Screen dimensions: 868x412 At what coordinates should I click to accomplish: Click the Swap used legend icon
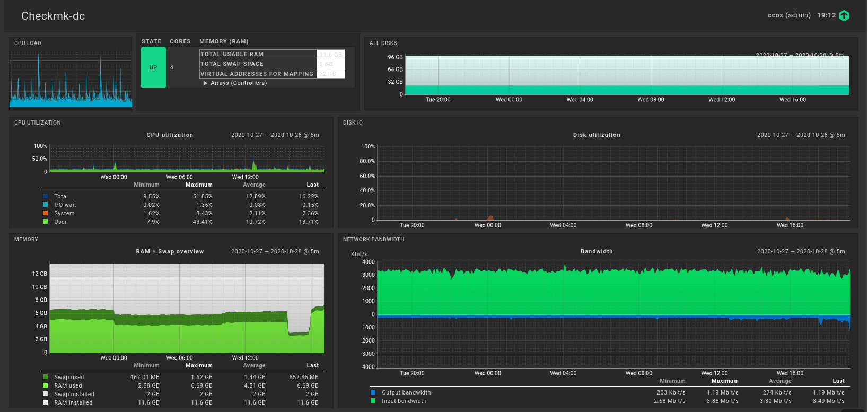[46, 377]
